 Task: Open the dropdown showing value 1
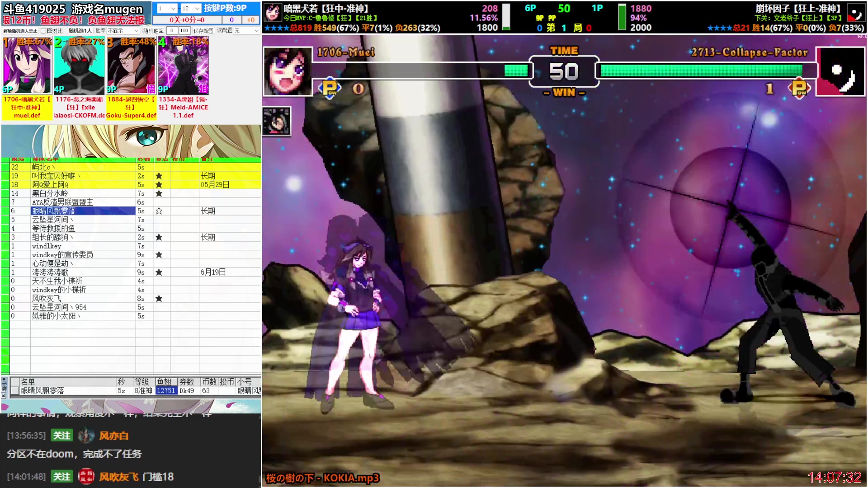pos(167,9)
